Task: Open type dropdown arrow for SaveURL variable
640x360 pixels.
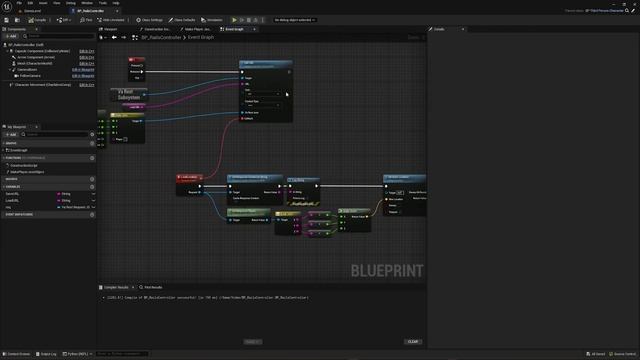Action: coord(93,194)
